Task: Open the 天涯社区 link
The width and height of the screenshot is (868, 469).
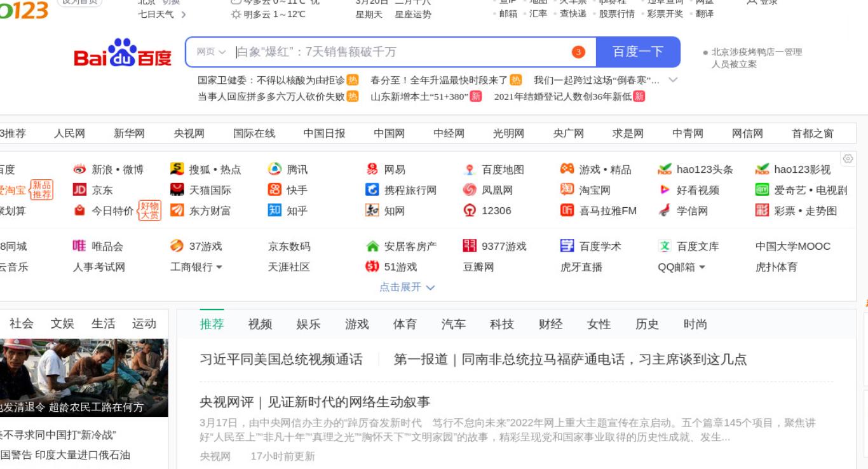Action: (x=288, y=268)
